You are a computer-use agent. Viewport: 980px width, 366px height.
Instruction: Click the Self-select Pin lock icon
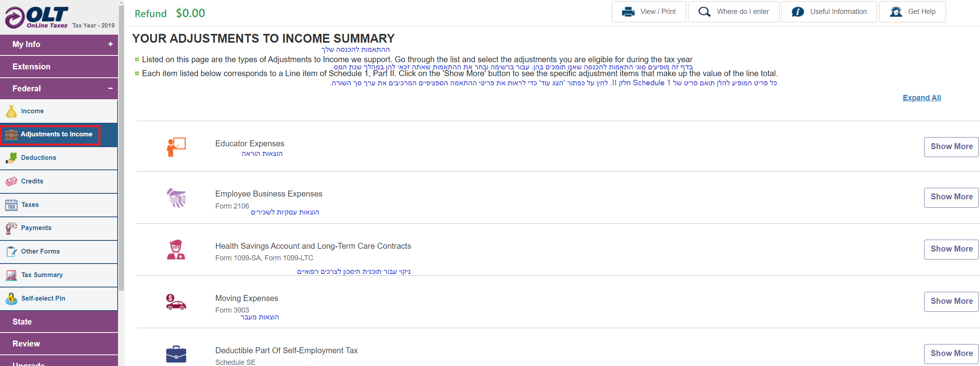pyautogui.click(x=11, y=298)
